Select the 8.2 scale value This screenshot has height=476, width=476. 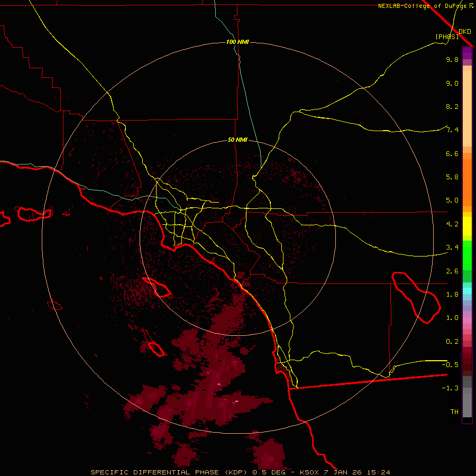tap(452, 106)
